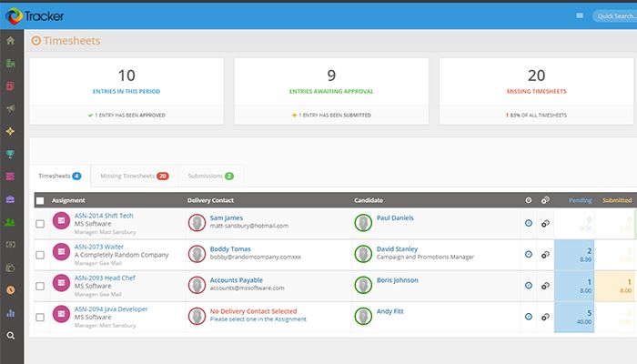Click the clock column header icon
Viewport: 637px width, 364px height.
[529, 200]
